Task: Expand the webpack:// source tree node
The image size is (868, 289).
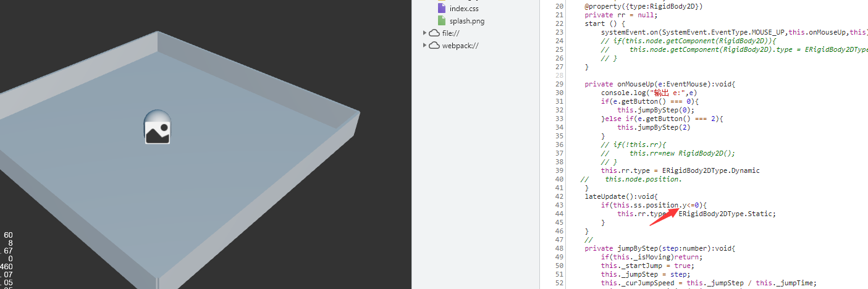Action: (x=424, y=45)
